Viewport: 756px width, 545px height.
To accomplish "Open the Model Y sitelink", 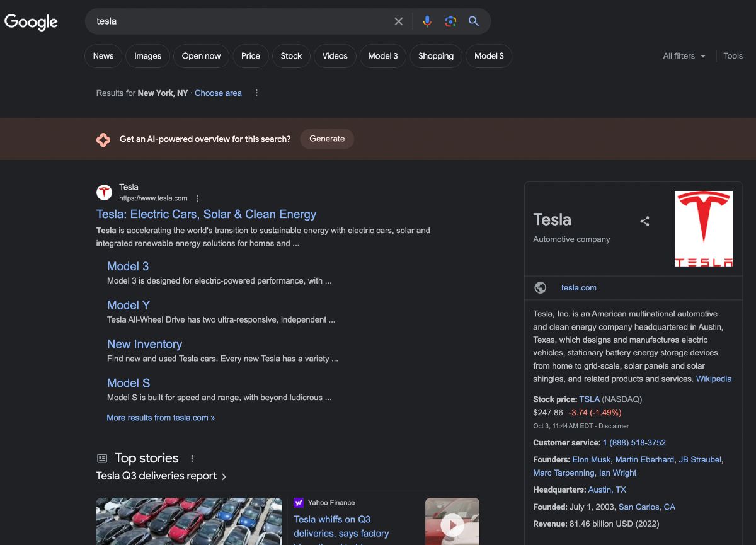I will click(129, 305).
